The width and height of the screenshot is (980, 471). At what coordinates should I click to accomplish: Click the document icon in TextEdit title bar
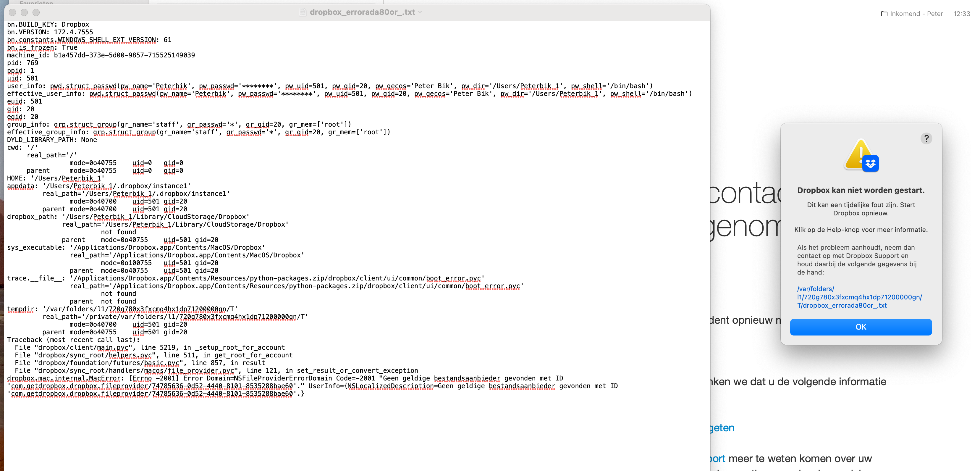point(303,12)
